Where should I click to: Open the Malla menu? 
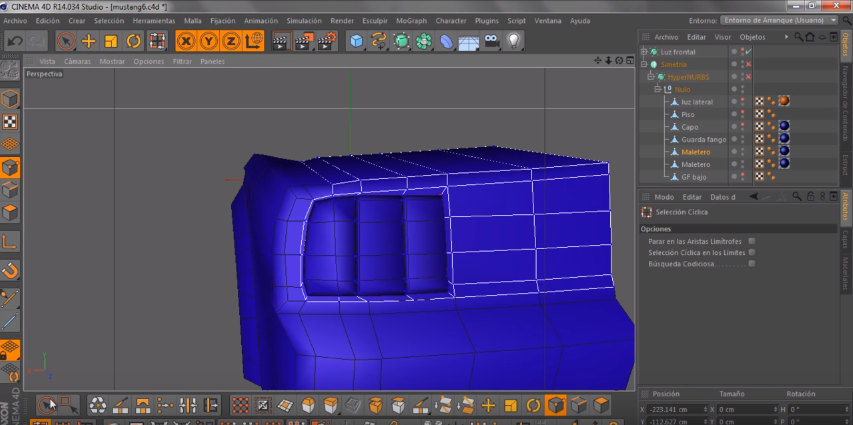pos(193,21)
